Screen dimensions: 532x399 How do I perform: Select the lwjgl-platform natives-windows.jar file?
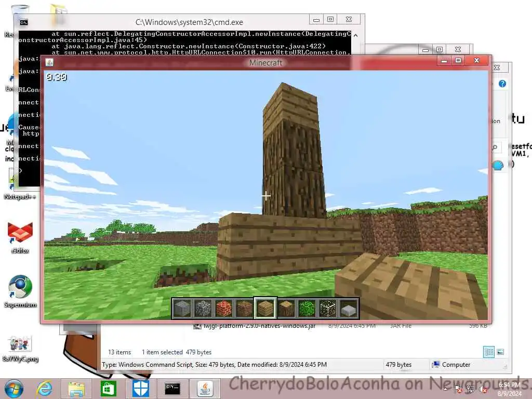259,326
